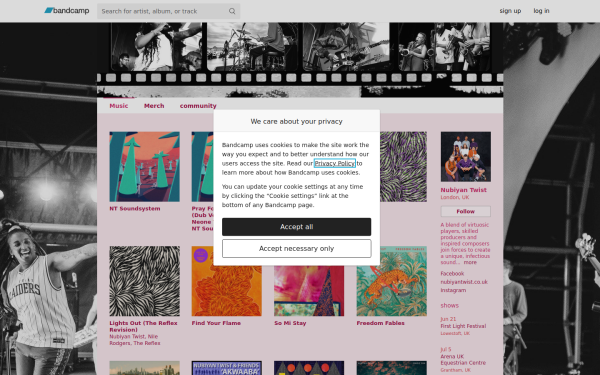Open the sign up link

click(510, 11)
